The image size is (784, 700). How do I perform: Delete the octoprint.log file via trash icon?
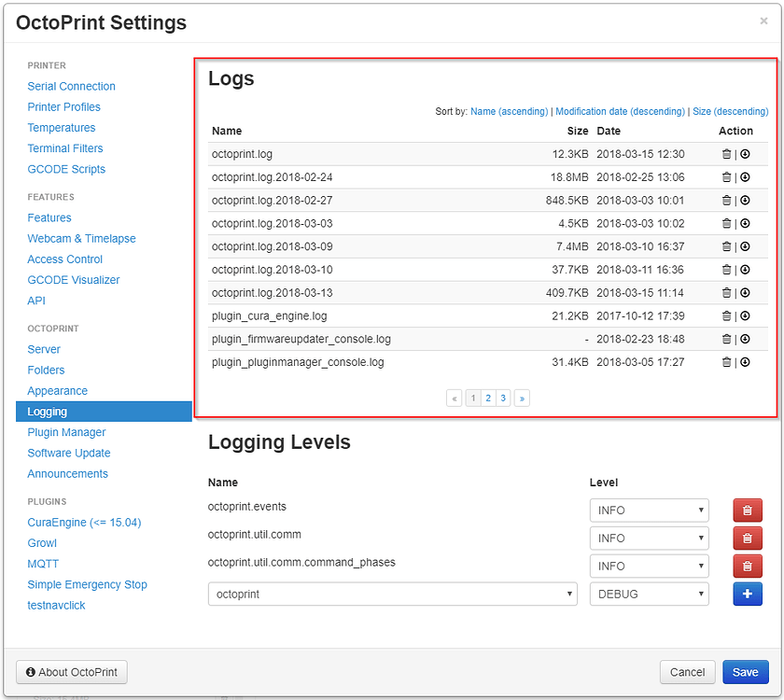tap(727, 154)
